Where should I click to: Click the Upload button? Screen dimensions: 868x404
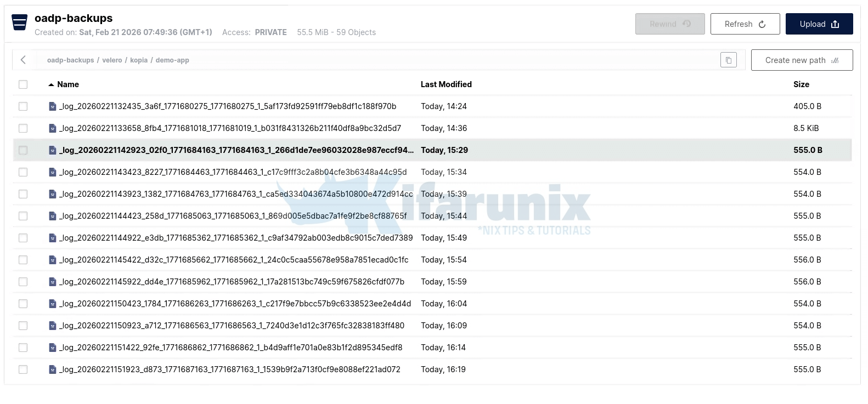(x=819, y=24)
